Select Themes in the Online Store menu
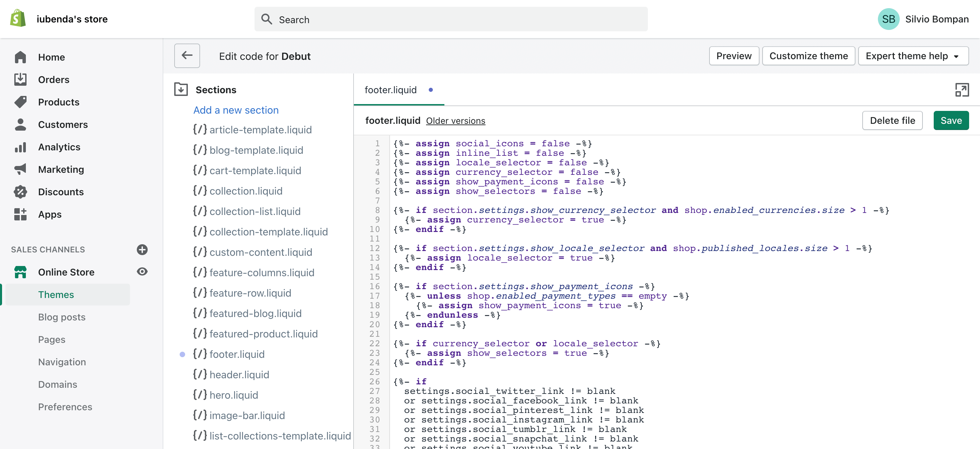 click(x=56, y=294)
